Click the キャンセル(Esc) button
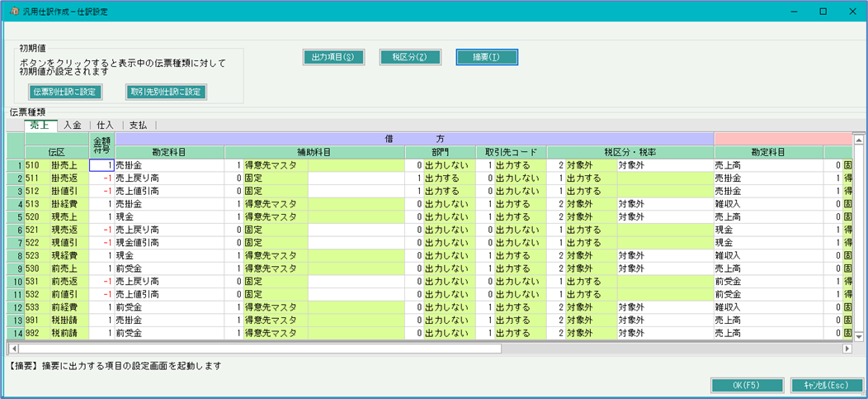Viewport: 868px width, 399px height. (x=826, y=385)
